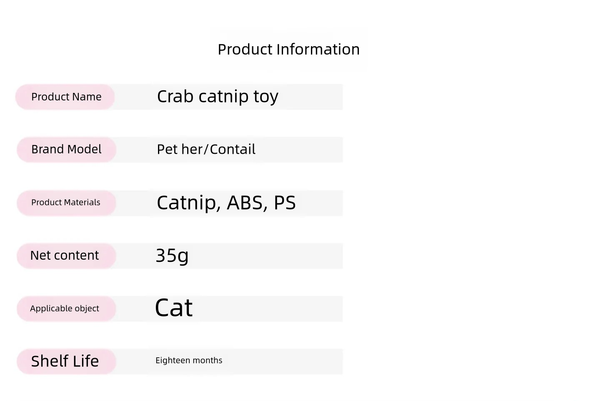Select the "Cat" applicable object value

point(174,308)
